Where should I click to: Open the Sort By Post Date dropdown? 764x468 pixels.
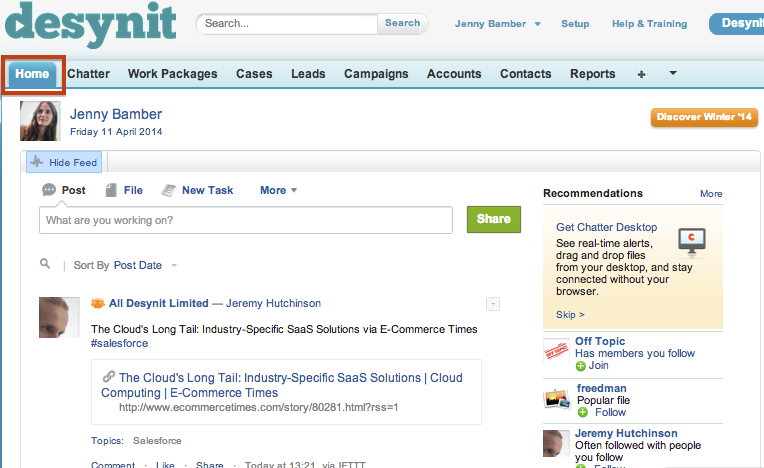143,265
